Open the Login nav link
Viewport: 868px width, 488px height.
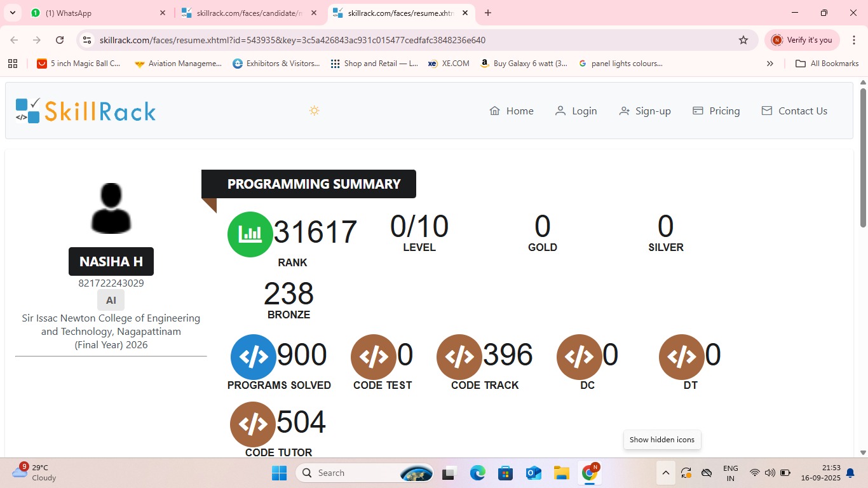point(576,111)
